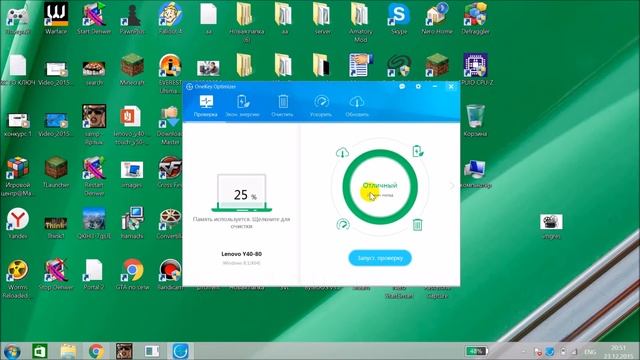Click the taskbar clock
Viewport: 640px width, 360px height.
tap(618, 351)
